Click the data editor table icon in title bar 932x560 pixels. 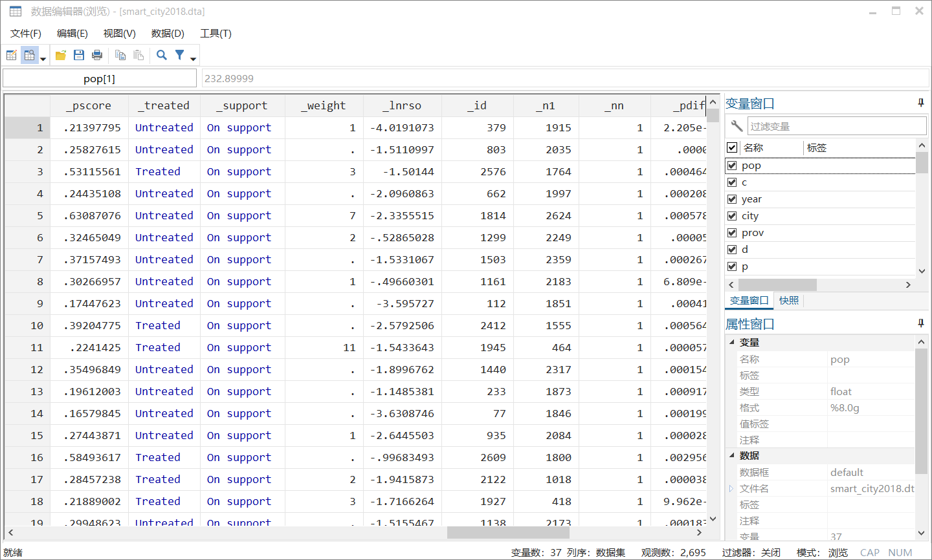tap(16, 12)
